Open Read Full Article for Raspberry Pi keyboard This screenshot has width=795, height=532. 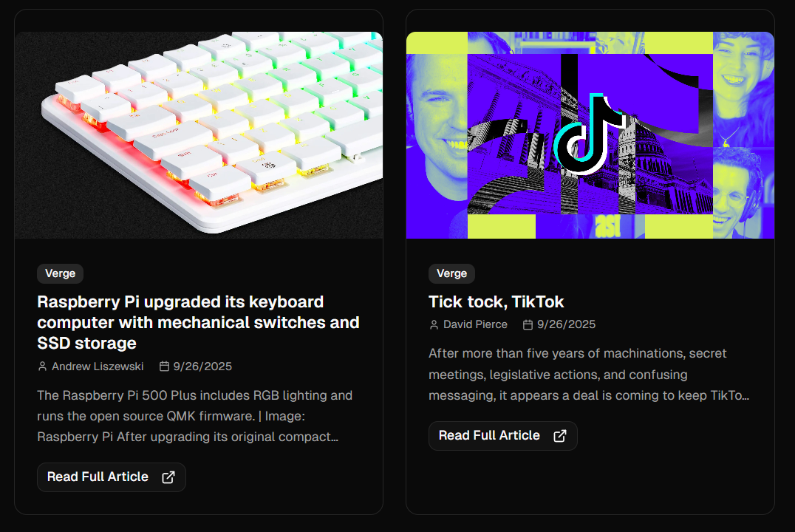(x=112, y=477)
